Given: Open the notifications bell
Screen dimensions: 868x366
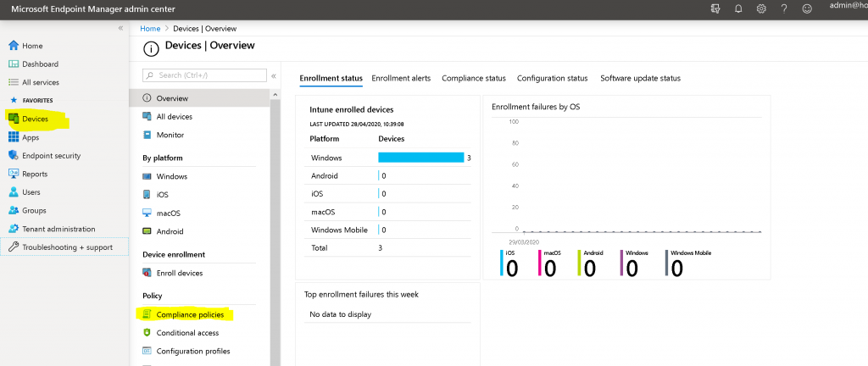Looking at the screenshot, I should click(x=738, y=8).
